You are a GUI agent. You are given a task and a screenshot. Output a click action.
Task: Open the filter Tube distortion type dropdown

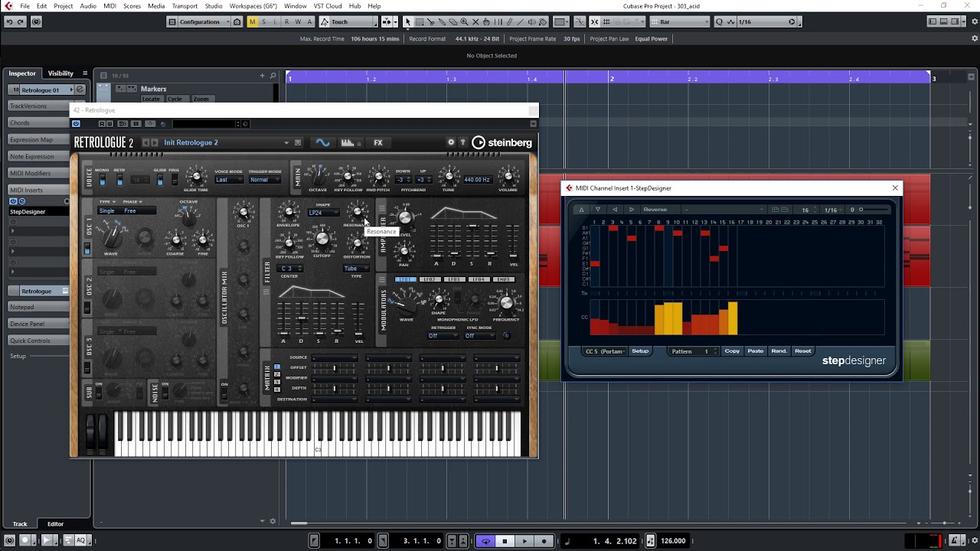click(355, 269)
